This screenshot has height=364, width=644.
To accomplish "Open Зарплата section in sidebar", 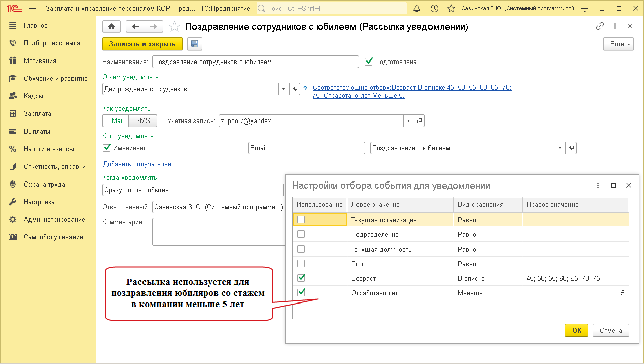I will [x=37, y=113].
